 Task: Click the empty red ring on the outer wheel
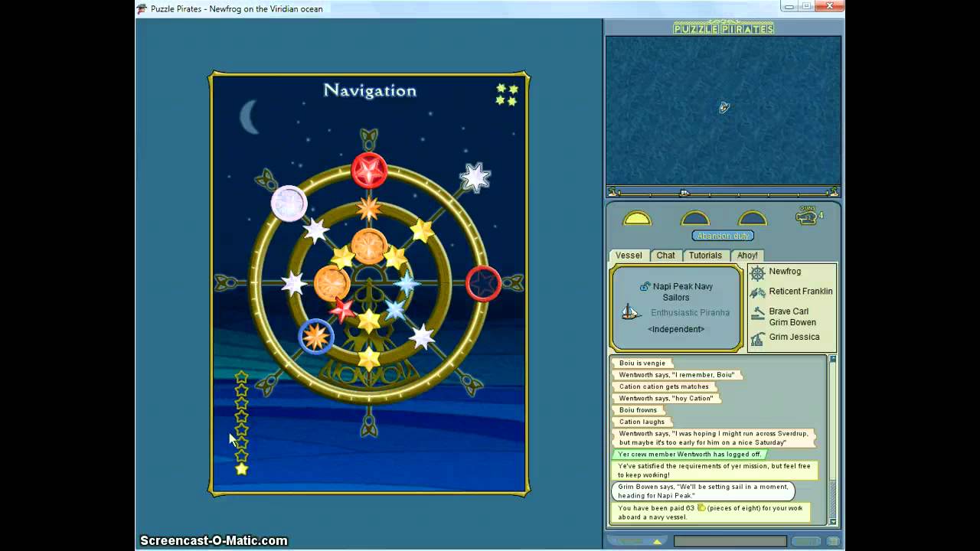(x=483, y=283)
